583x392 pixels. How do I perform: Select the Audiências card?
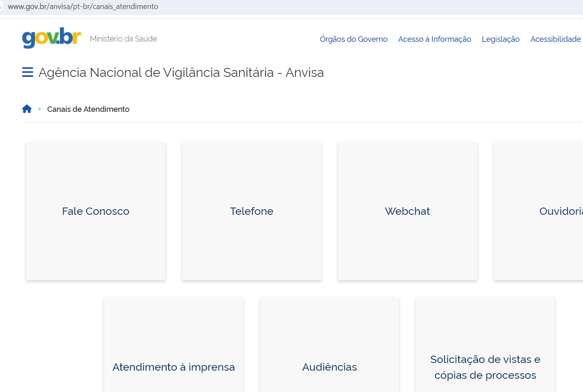click(x=329, y=366)
